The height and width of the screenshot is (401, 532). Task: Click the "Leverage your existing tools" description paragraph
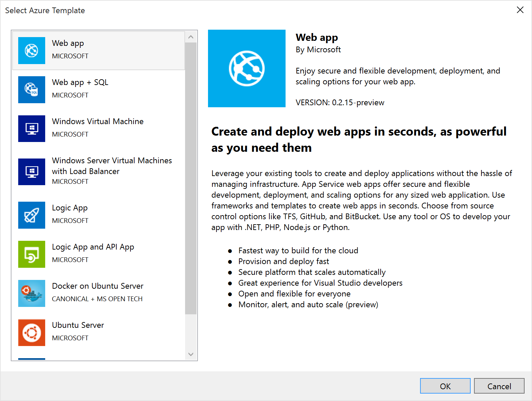[x=362, y=200]
